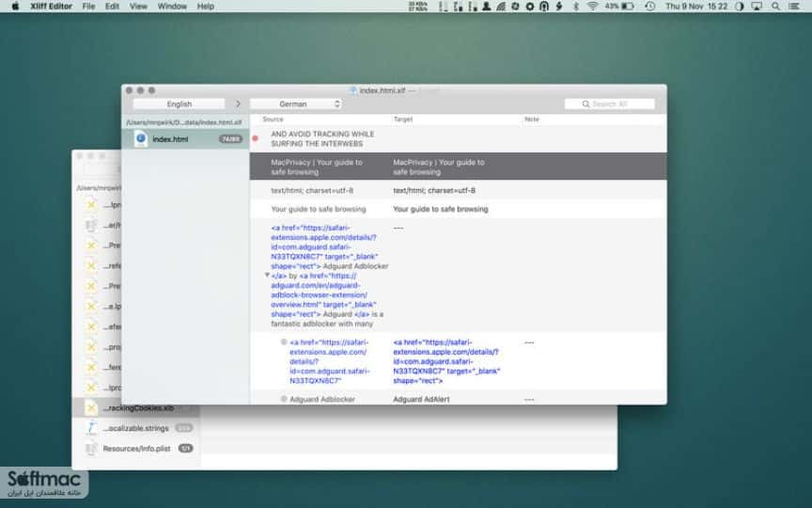This screenshot has width=812, height=508.
Task: Click the Target column header
Action: coord(403,119)
